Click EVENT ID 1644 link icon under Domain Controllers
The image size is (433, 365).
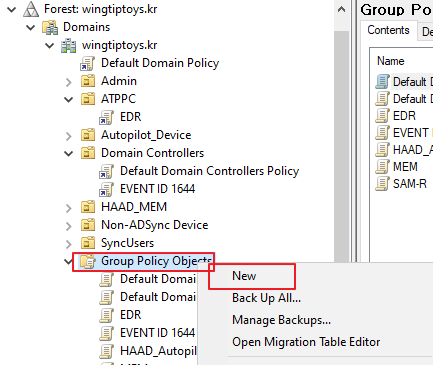click(106, 189)
